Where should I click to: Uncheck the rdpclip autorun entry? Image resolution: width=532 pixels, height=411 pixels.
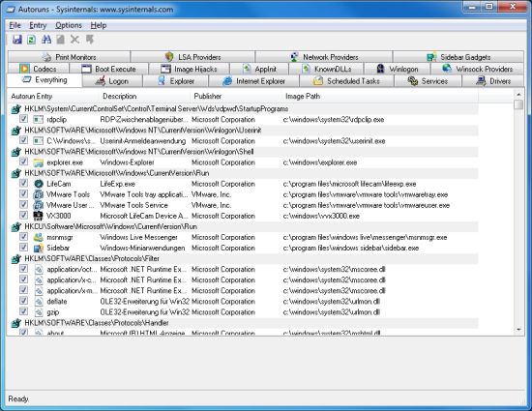[23, 119]
